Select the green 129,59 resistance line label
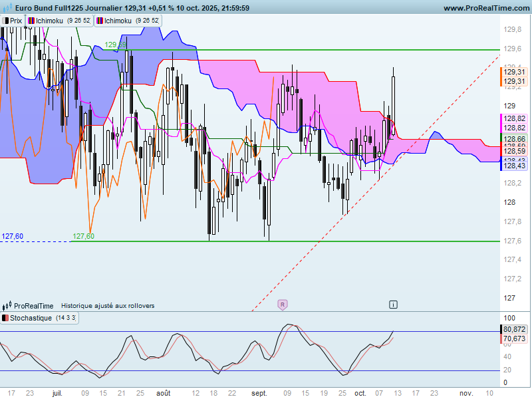 point(115,45)
